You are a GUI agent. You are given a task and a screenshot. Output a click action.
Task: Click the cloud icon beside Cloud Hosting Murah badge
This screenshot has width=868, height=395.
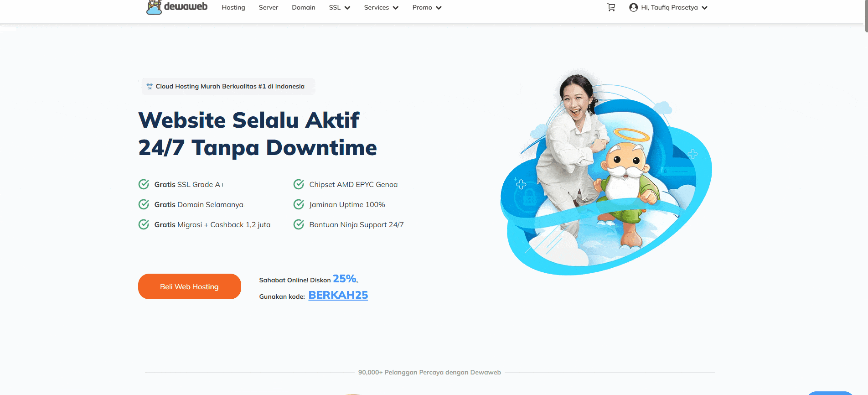(150, 86)
